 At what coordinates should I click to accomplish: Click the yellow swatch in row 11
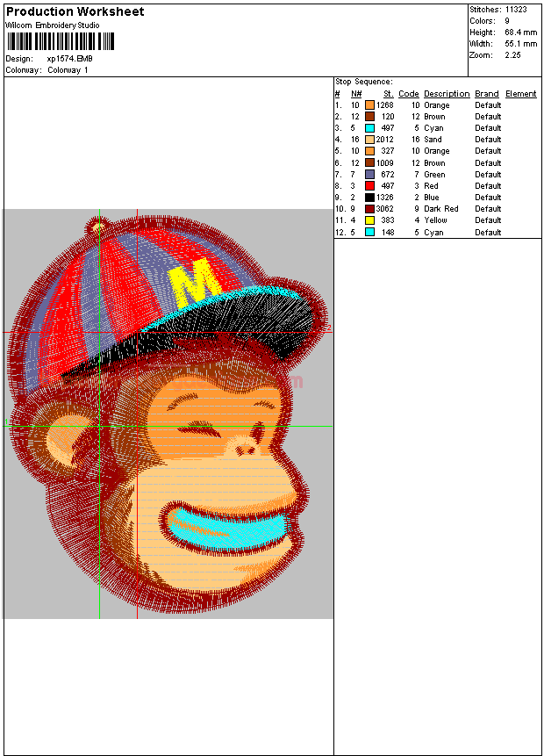click(x=369, y=220)
